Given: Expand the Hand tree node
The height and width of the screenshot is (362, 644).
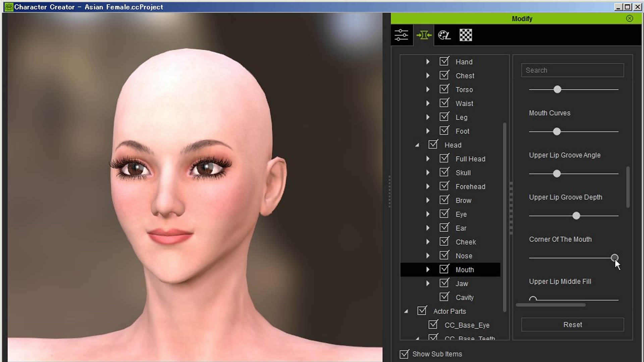Looking at the screenshot, I should [x=428, y=62].
